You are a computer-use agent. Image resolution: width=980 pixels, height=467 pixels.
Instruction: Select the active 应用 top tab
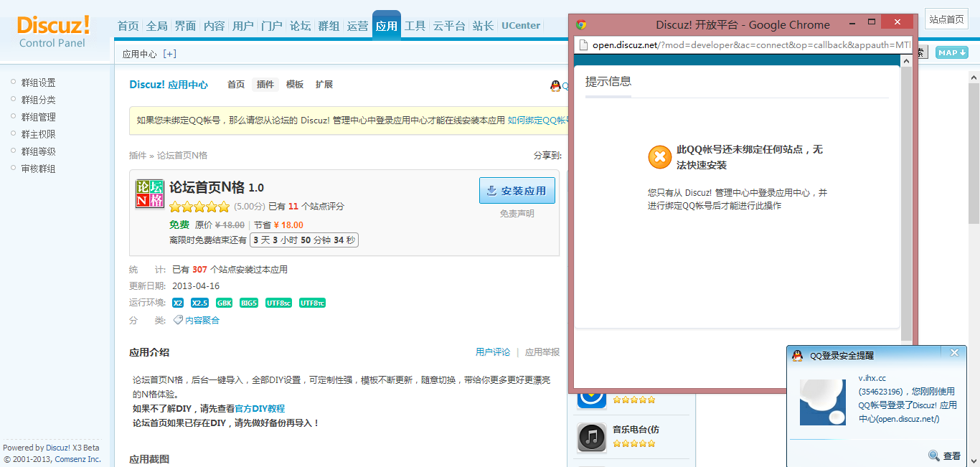pyautogui.click(x=387, y=26)
